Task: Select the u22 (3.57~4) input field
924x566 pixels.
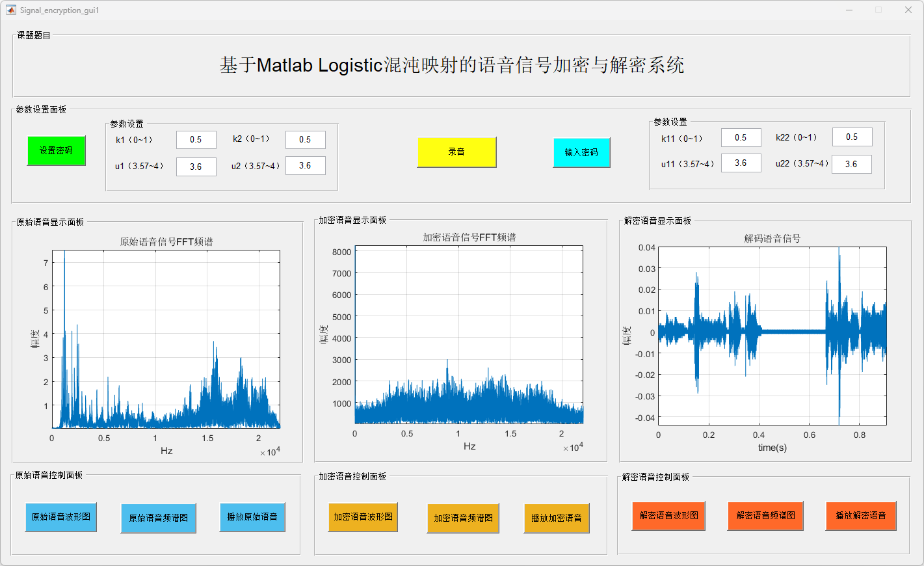Action: tap(851, 165)
